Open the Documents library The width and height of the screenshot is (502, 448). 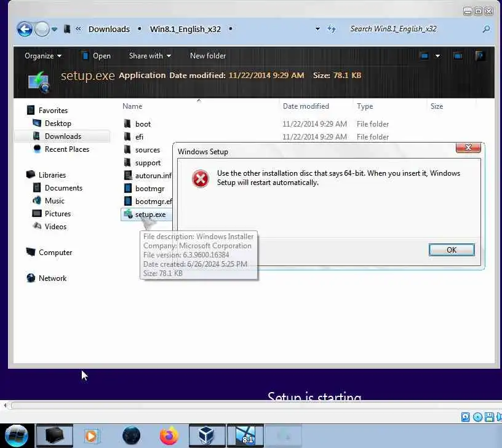[x=64, y=188]
